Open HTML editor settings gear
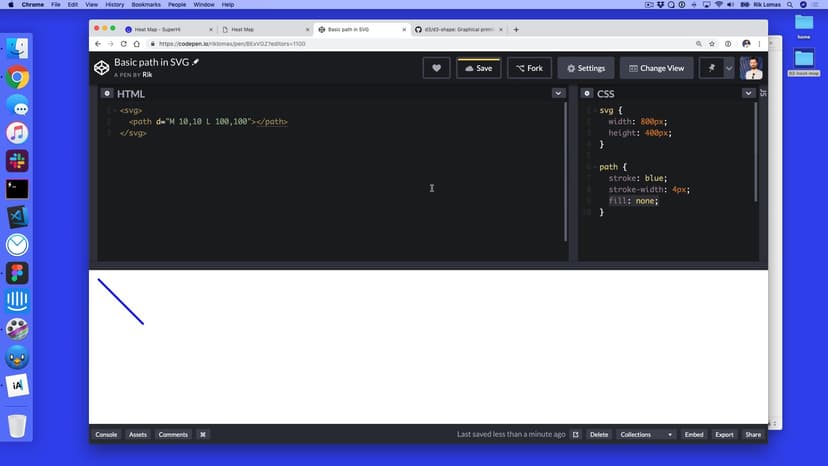This screenshot has height=466, width=828. tap(107, 93)
